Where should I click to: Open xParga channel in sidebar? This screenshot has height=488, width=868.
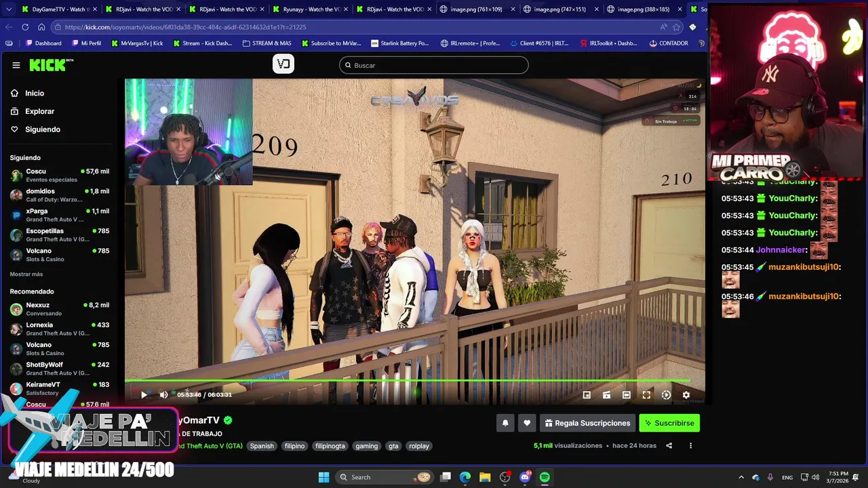[60, 215]
